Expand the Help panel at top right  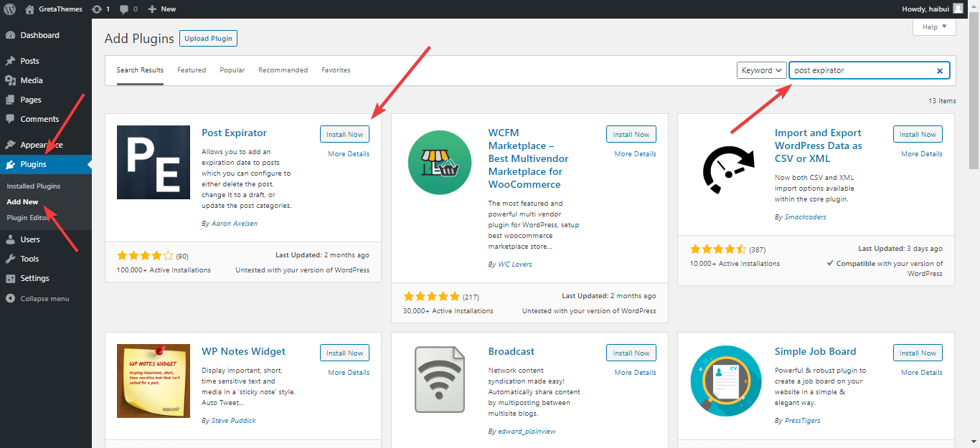[933, 26]
